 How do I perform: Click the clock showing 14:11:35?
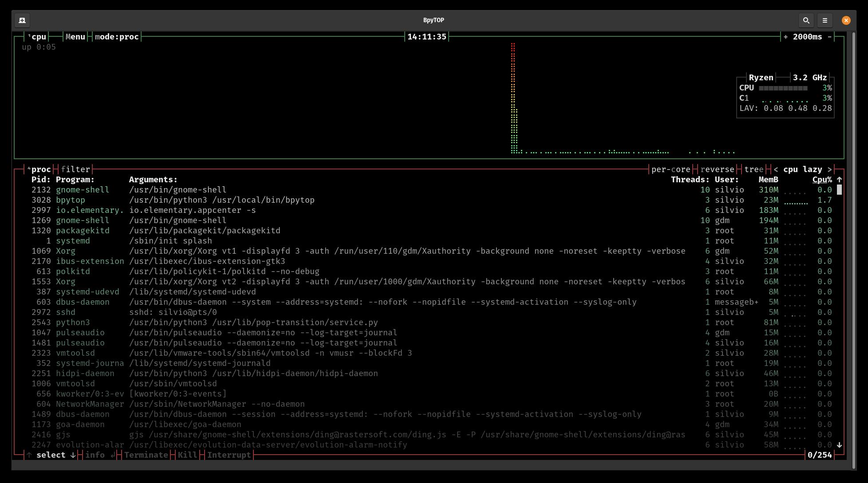[427, 37]
